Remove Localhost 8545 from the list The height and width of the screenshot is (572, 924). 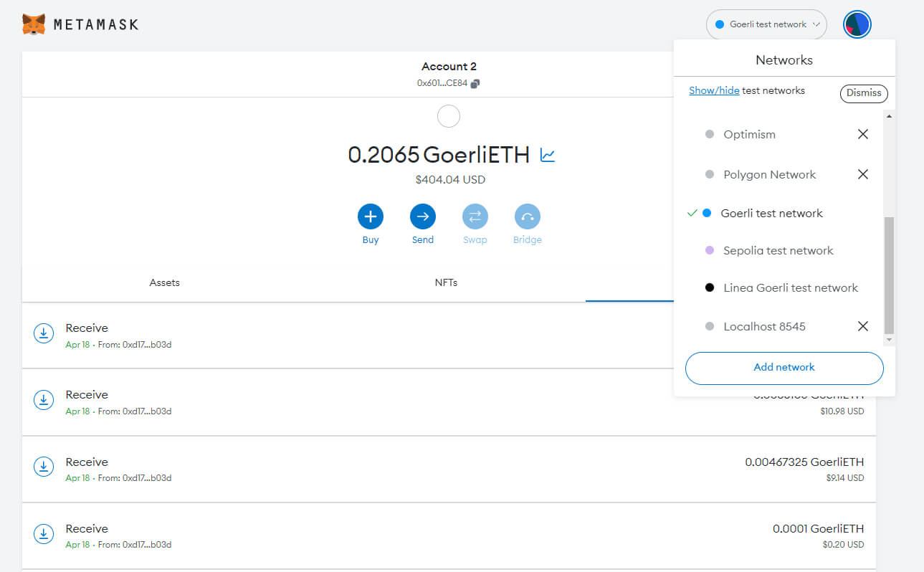pyautogui.click(x=863, y=326)
